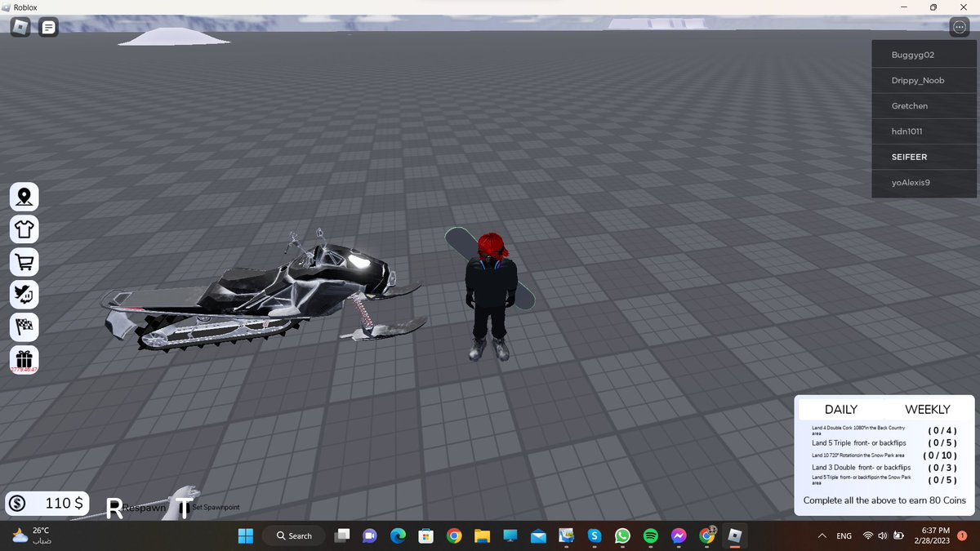Image resolution: width=980 pixels, height=551 pixels.
Task: Open the Twitter codes bird button
Action: coord(24,295)
